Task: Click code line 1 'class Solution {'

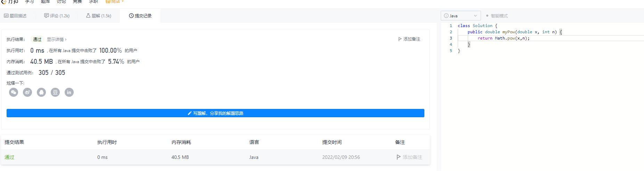Action: (x=477, y=26)
